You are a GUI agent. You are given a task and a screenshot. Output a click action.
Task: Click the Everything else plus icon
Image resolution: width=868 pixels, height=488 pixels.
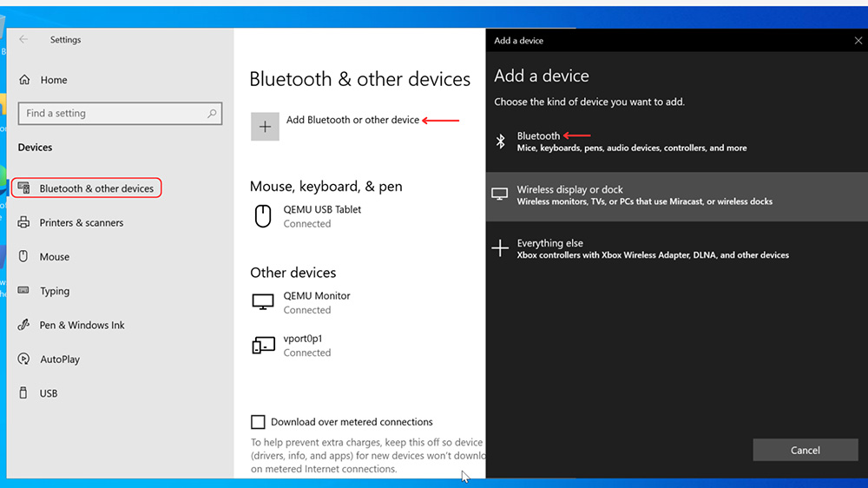[500, 248]
